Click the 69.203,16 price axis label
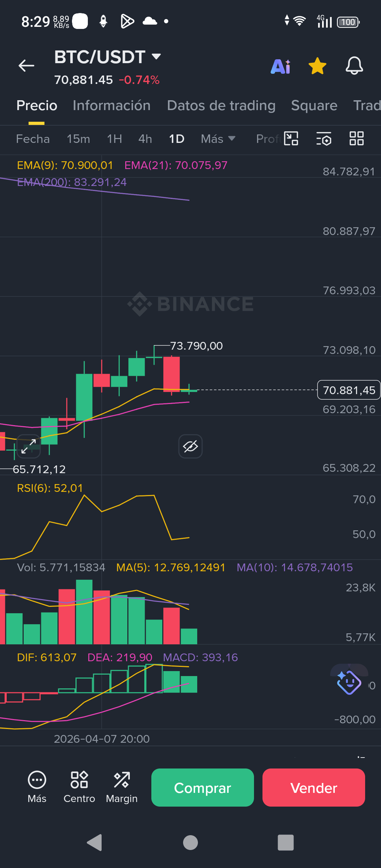The width and height of the screenshot is (381, 868). click(349, 409)
